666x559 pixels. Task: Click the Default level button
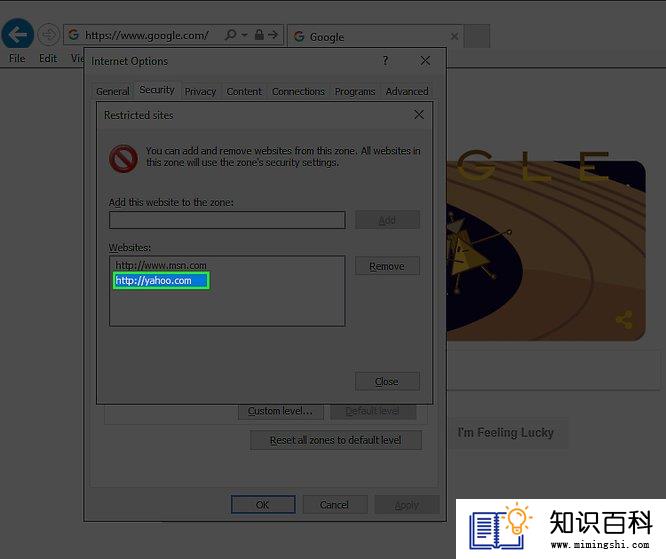click(x=373, y=411)
